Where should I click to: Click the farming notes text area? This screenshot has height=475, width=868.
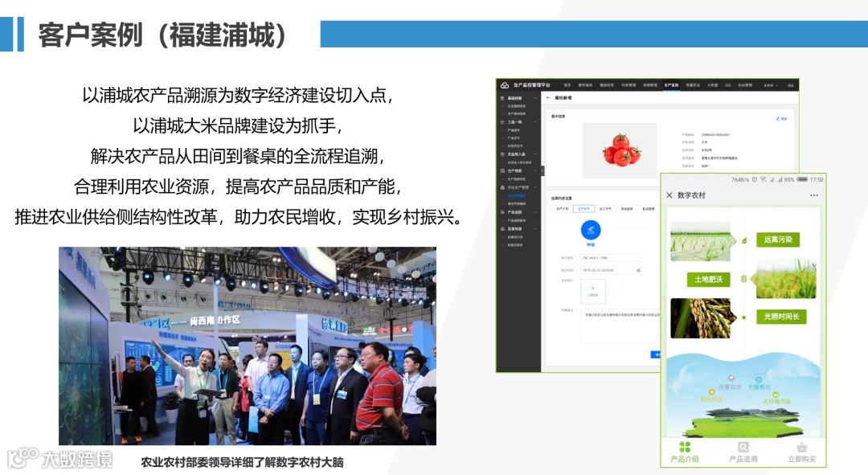(621, 326)
